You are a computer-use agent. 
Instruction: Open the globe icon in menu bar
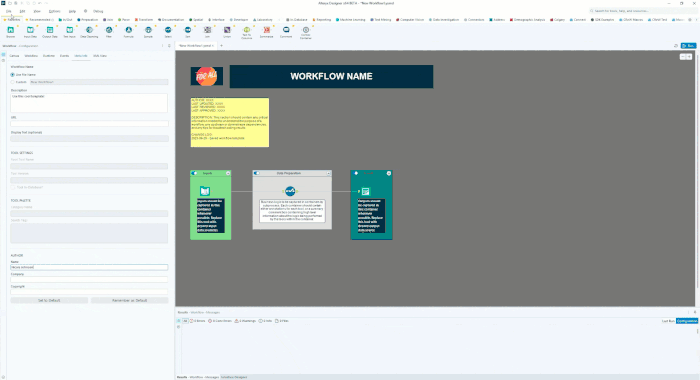(85, 11)
